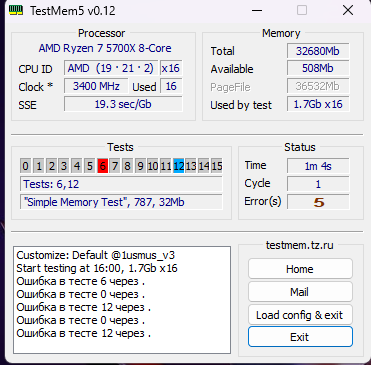Click the Mail button
This screenshot has height=365, width=371.
(x=300, y=292)
